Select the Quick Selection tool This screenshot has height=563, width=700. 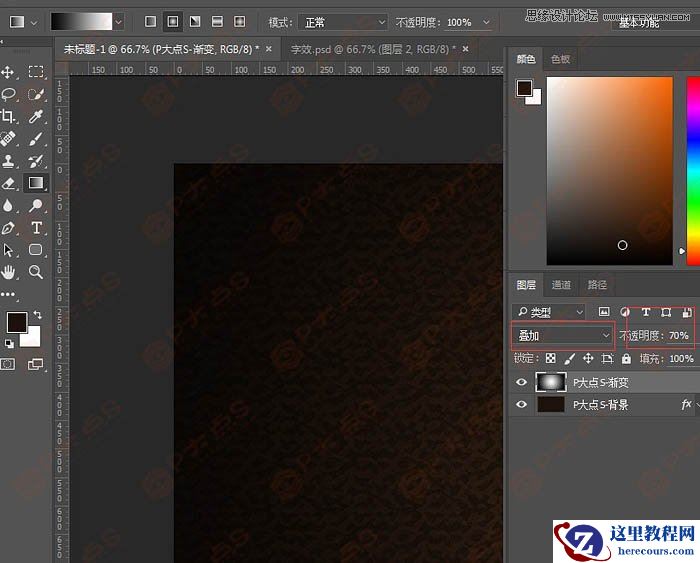(36, 94)
